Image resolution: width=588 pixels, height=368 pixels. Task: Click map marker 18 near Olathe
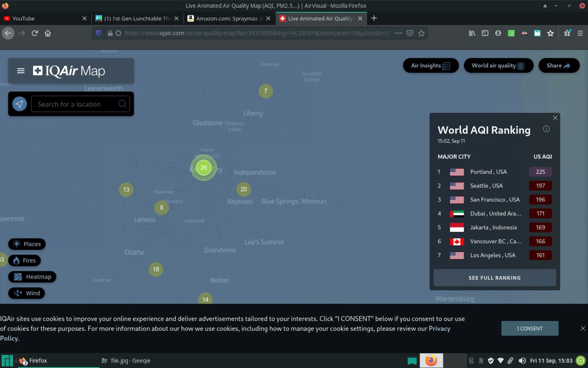156,269
